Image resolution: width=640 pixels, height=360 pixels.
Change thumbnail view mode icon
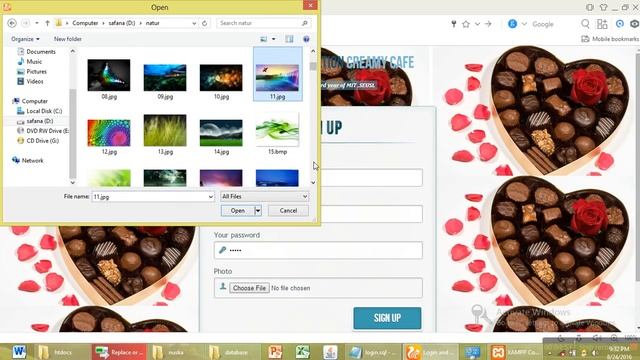pos(264,39)
